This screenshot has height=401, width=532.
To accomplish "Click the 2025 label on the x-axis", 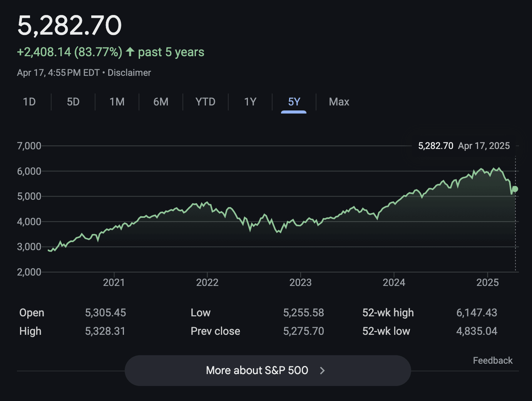I will [488, 283].
